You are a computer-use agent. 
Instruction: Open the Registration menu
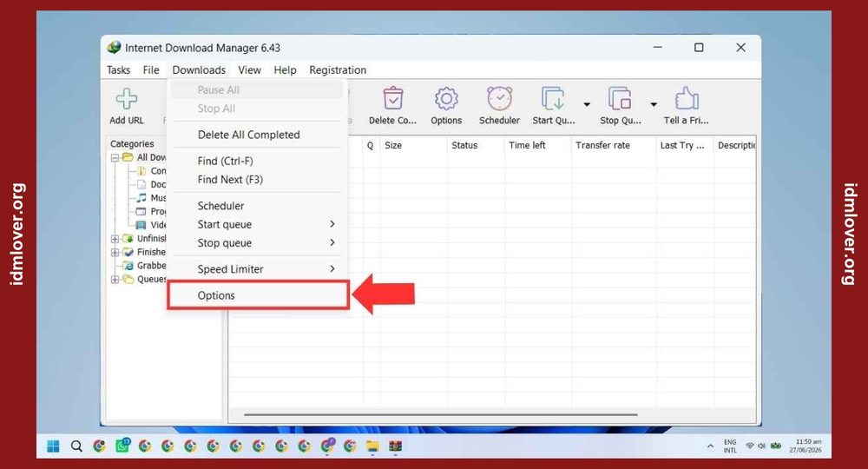338,70
